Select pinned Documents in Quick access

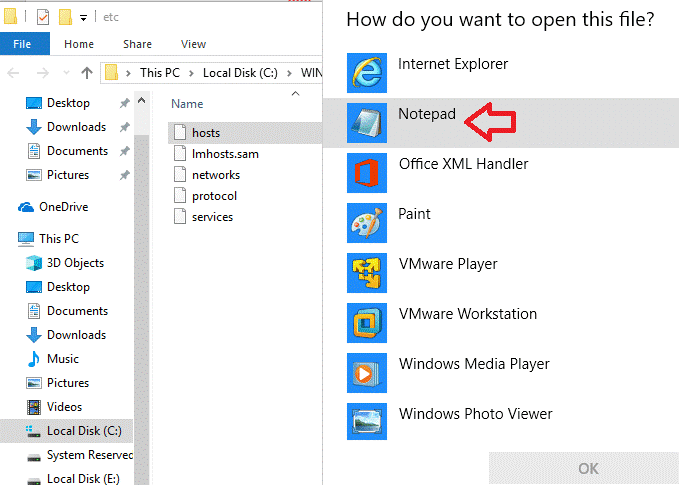click(x=77, y=151)
